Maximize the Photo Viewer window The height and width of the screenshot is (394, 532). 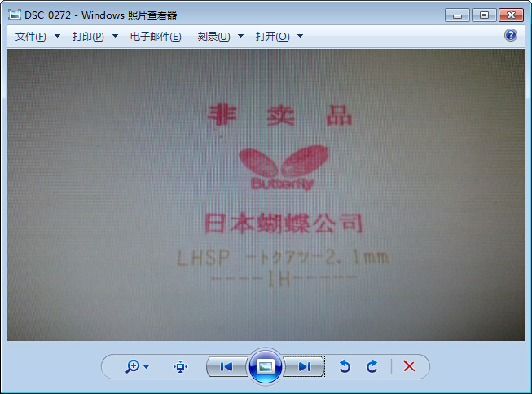point(483,15)
